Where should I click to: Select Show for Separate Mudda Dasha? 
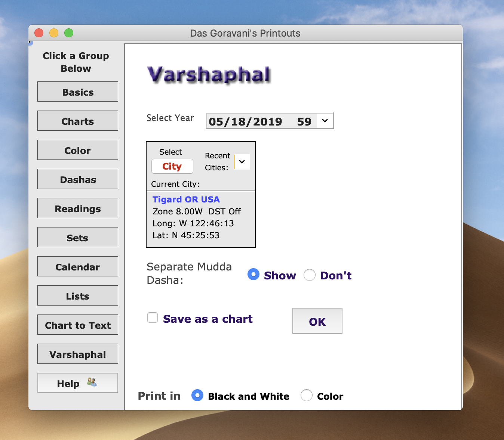pos(253,275)
